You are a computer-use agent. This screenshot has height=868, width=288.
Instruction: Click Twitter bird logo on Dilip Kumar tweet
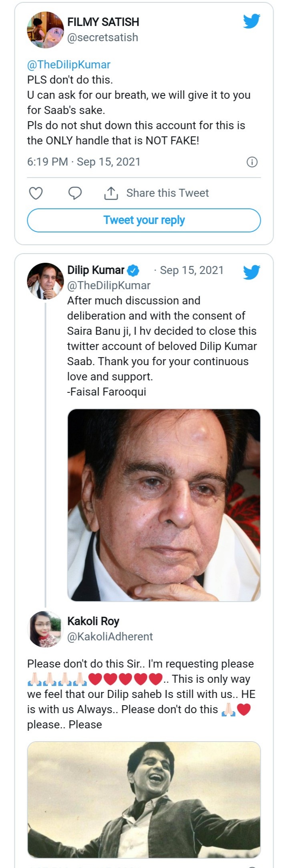coord(252,272)
